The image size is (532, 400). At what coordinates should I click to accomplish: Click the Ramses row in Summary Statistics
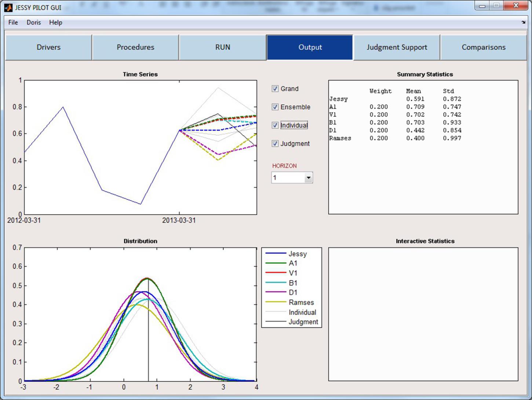click(x=395, y=138)
